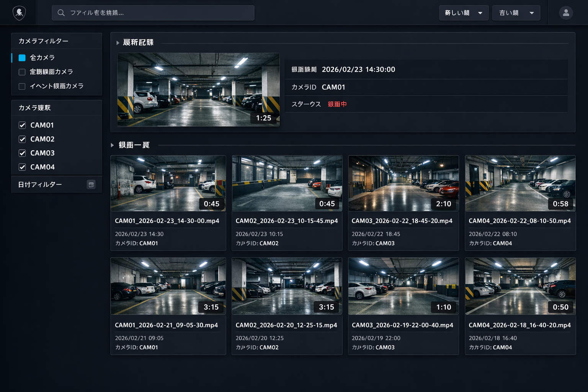The height and width of the screenshot is (392, 588).
Task: Click the app logo icon in header
Action: (19, 13)
